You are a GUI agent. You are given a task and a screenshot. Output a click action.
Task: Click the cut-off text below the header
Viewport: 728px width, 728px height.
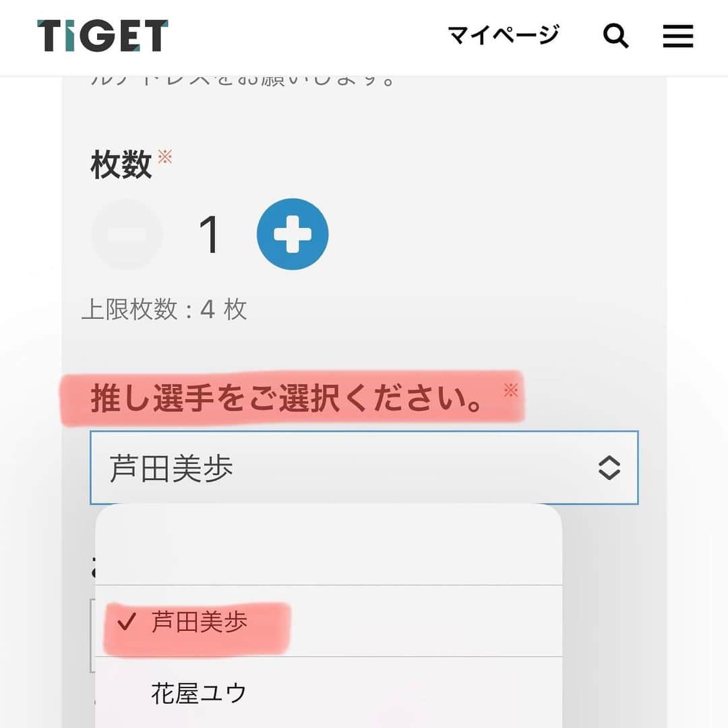pyautogui.click(x=243, y=81)
